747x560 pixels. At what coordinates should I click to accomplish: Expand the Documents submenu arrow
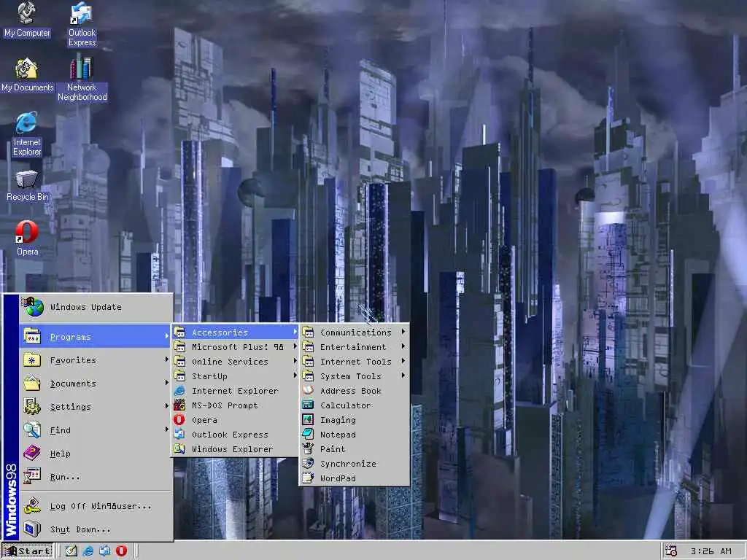(167, 383)
